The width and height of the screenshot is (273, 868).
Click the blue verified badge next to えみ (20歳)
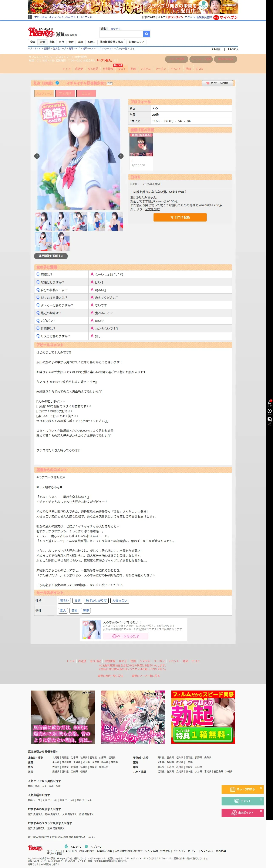point(57,83)
